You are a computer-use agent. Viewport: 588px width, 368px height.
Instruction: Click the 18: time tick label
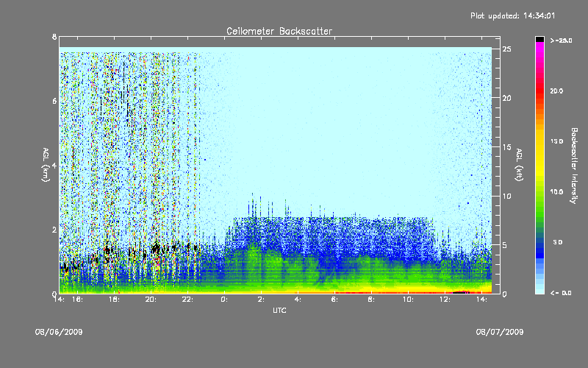click(114, 300)
